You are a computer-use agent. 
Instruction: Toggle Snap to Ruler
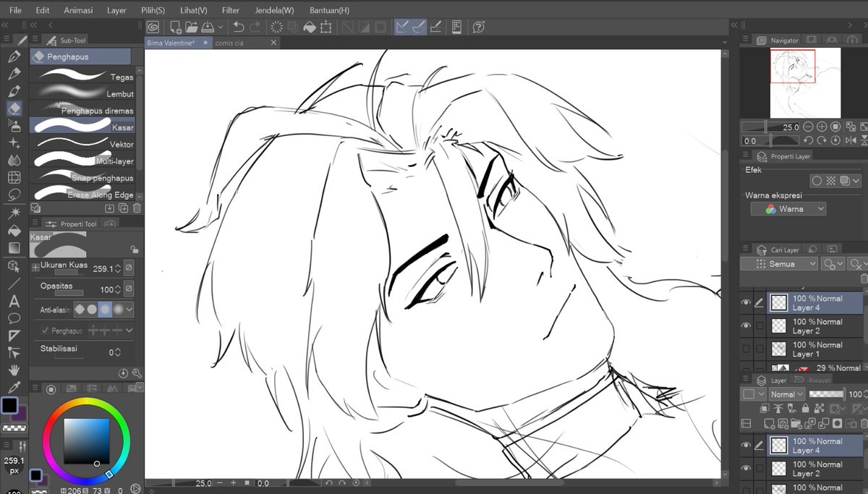[402, 27]
